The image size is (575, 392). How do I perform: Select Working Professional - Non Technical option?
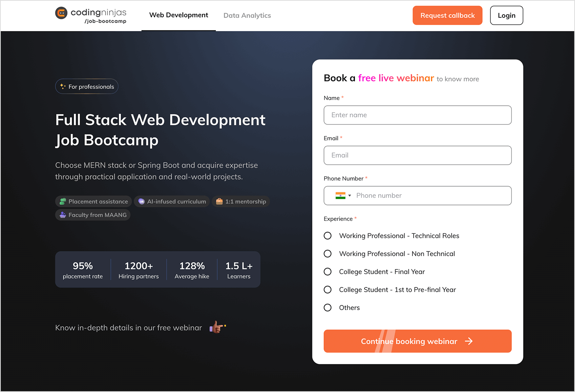[x=328, y=254]
